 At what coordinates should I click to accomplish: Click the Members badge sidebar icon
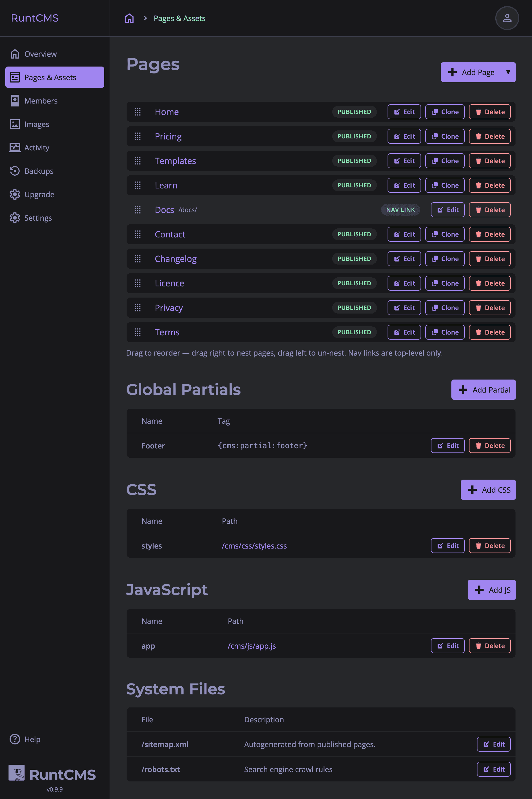tap(15, 100)
